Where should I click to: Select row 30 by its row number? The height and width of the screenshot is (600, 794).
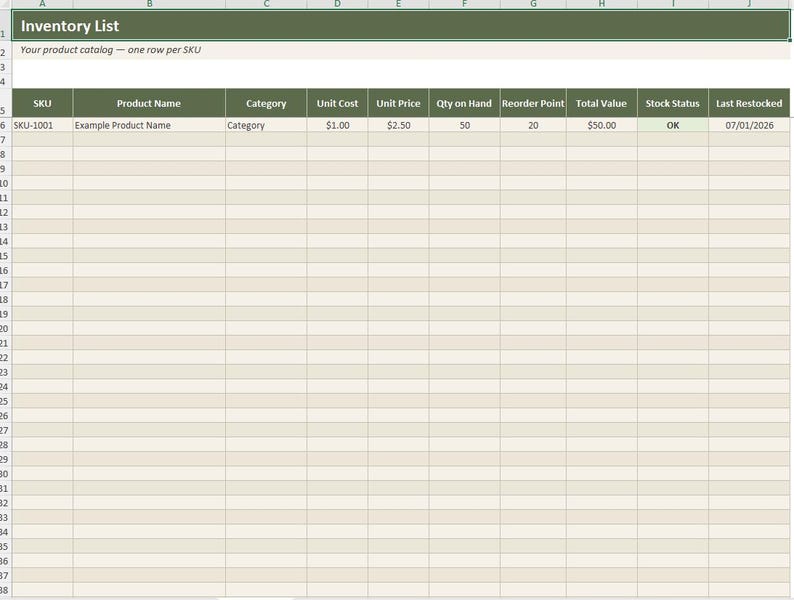point(5,474)
